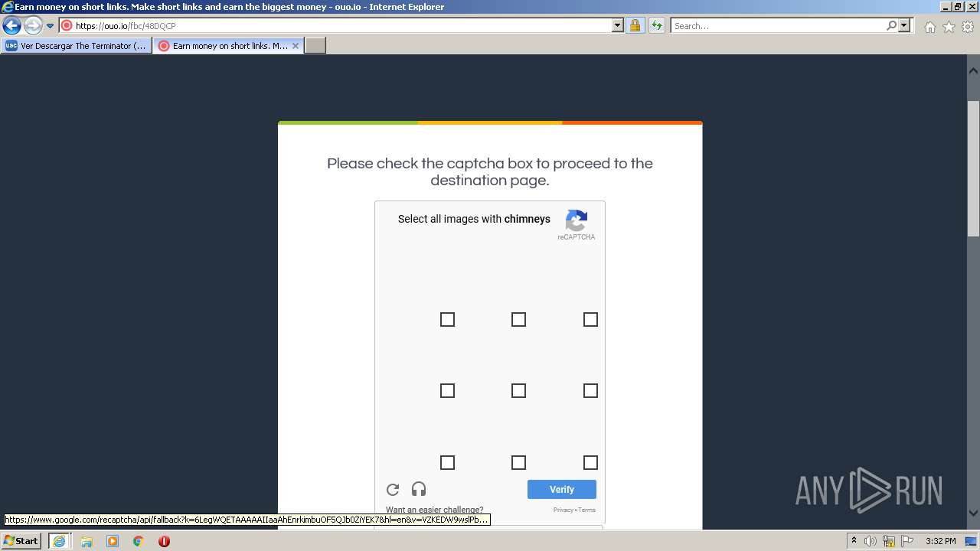Check the first row, middle image checkbox
This screenshot has height=551, width=980.
[x=518, y=319]
